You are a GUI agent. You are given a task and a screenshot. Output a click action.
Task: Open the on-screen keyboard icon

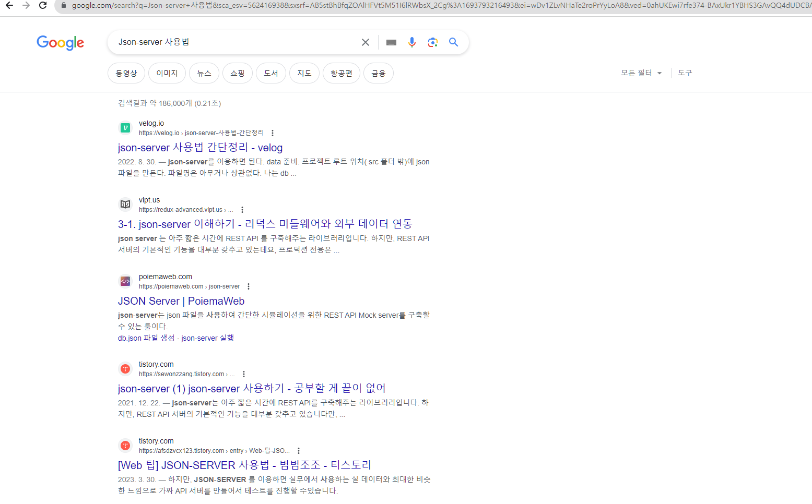coord(391,42)
